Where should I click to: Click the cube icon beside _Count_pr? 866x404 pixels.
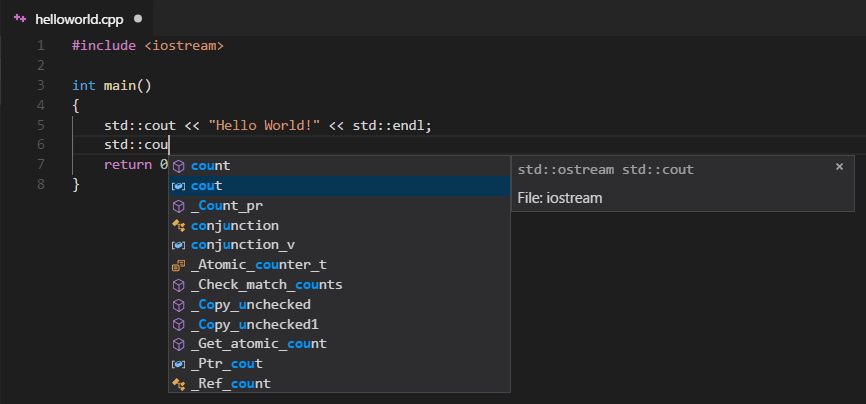[x=179, y=206]
